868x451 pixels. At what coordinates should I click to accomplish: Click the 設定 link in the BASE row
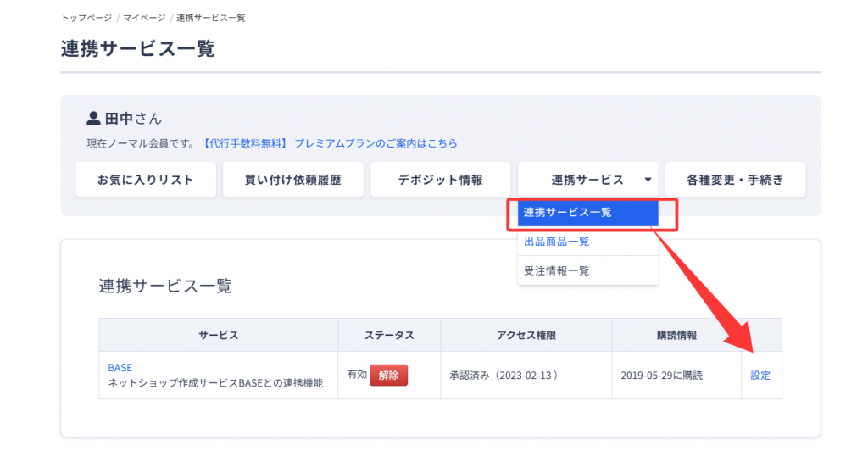pos(760,376)
